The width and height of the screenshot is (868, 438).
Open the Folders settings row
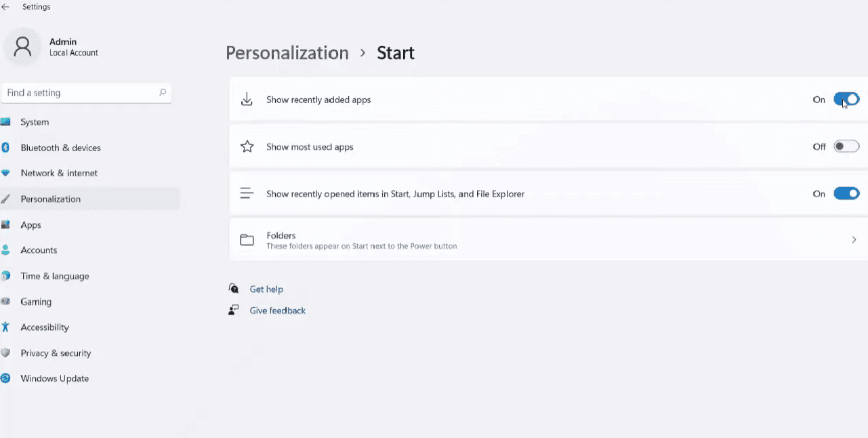548,240
